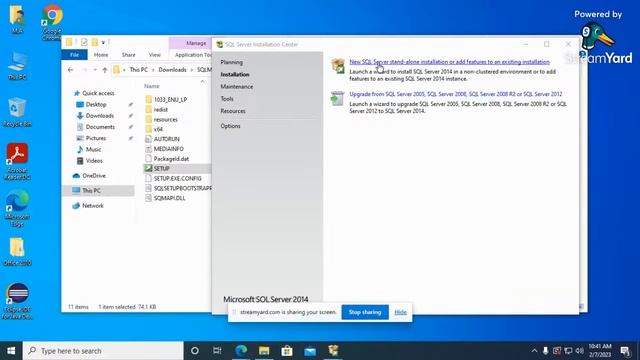Select Options in Installation Center sidebar
This screenshot has height=360, width=640.
coord(230,126)
